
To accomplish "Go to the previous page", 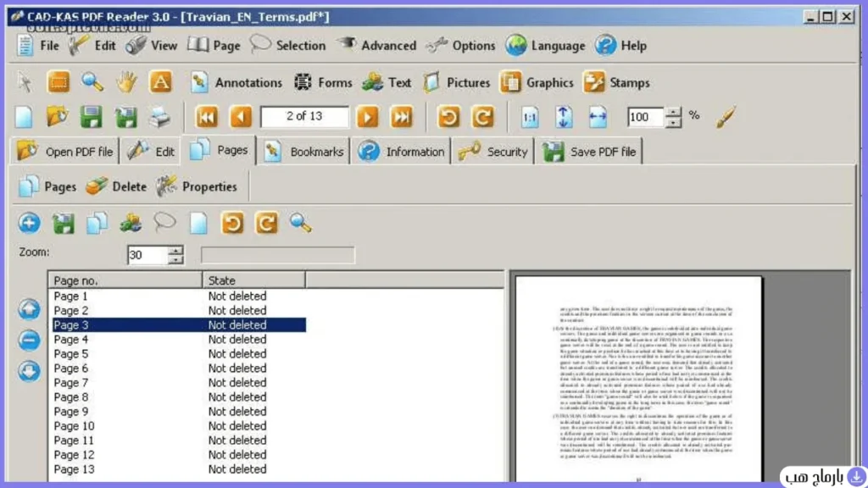I will [241, 117].
